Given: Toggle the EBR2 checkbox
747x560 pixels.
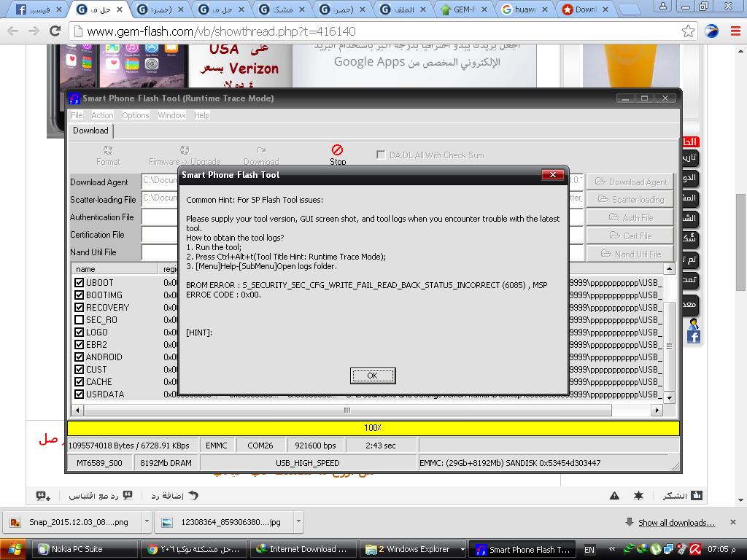Looking at the screenshot, I should 79,344.
